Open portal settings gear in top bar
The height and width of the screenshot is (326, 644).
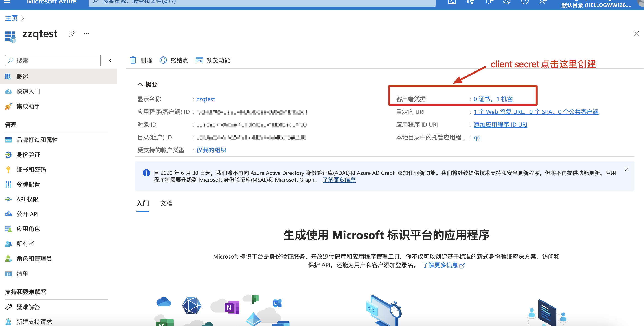tap(506, 2)
